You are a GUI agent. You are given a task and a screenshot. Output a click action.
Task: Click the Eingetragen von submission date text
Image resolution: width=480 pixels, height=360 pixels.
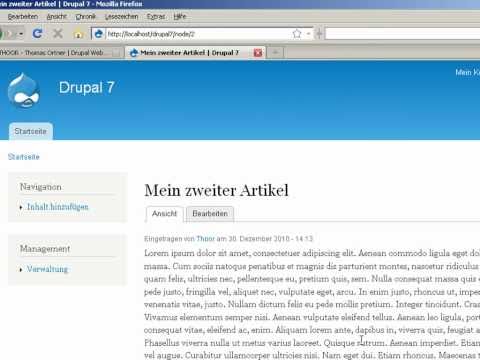pyautogui.click(x=229, y=239)
